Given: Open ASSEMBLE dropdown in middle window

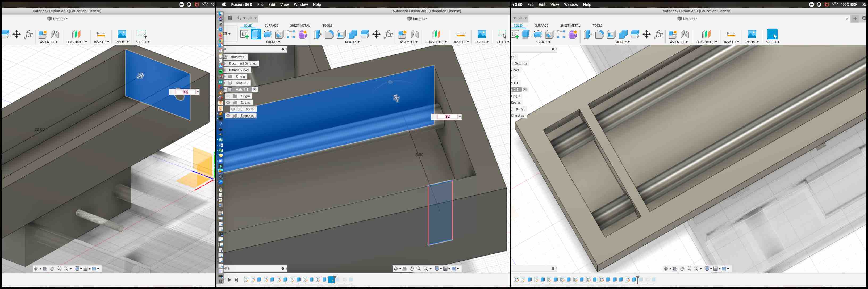Looking at the screenshot, I should [x=408, y=42].
